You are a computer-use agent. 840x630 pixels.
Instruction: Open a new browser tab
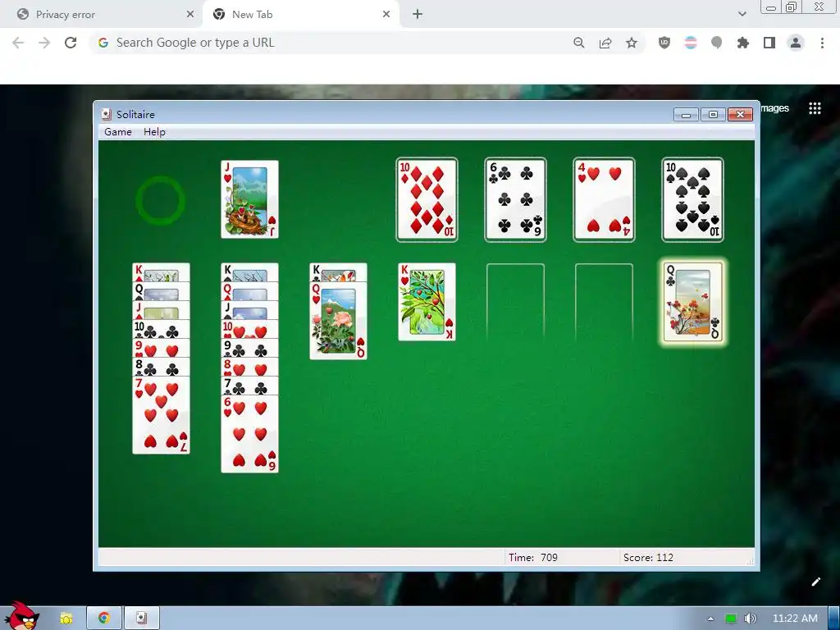pos(418,15)
